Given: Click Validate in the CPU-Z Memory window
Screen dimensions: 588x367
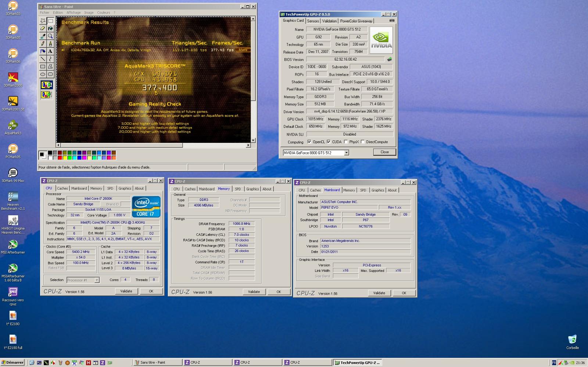Looking at the screenshot, I should click(254, 292).
